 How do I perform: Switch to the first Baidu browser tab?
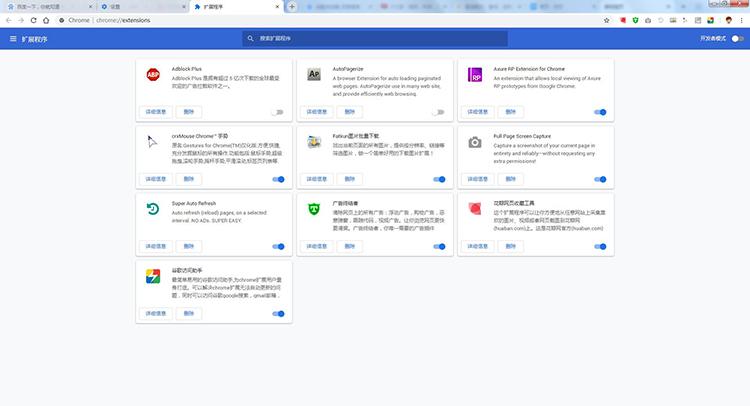[48, 7]
